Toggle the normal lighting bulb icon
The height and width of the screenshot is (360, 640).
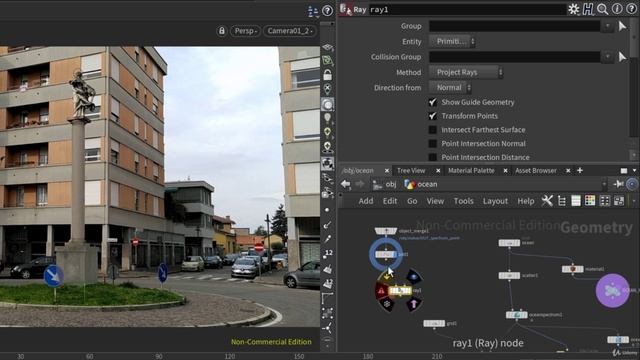pos(327,119)
